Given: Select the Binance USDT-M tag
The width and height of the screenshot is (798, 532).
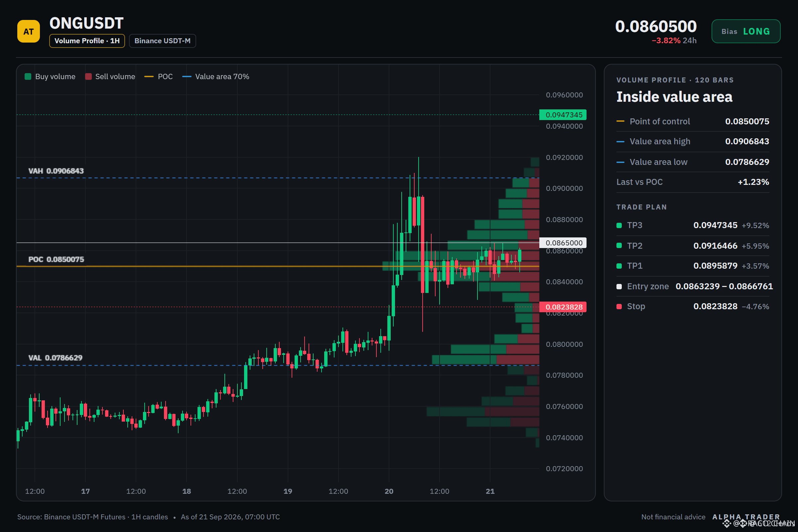Looking at the screenshot, I should (x=163, y=41).
